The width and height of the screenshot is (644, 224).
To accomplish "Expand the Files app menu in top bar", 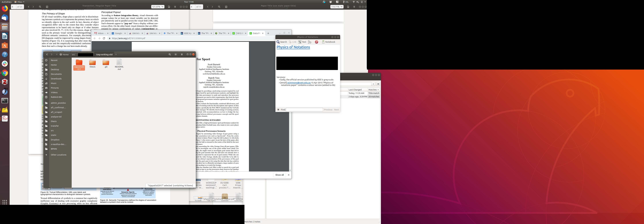I will [20, 2].
